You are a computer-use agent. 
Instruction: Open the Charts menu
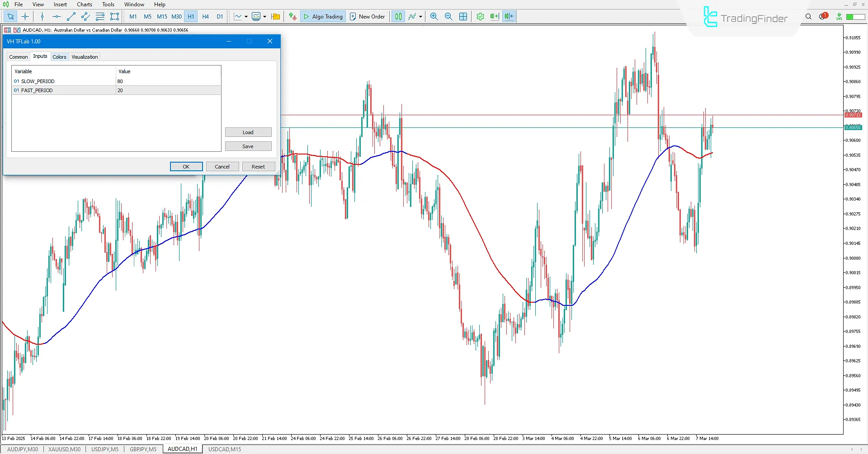(84, 4)
